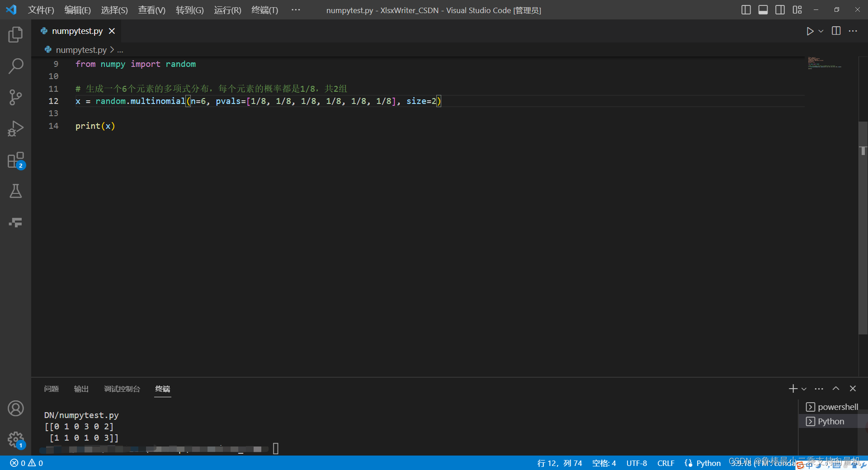The image size is (868, 470).
Task: Open the Search view in activity bar
Action: pyautogui.click(x=15, y=66)
